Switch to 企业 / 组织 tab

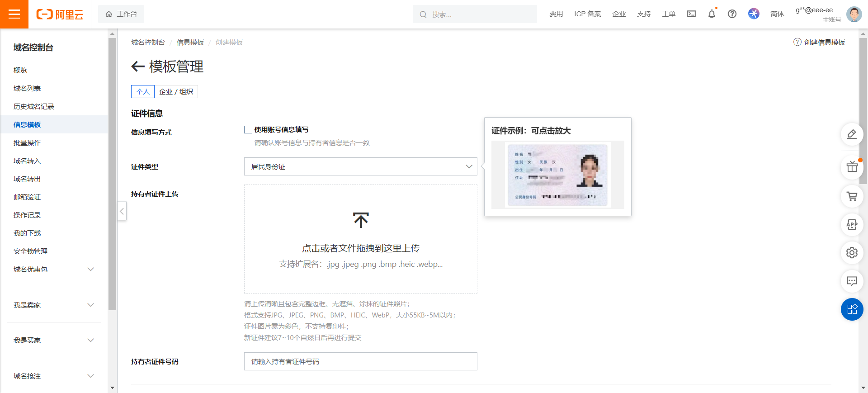coord(176,92)
